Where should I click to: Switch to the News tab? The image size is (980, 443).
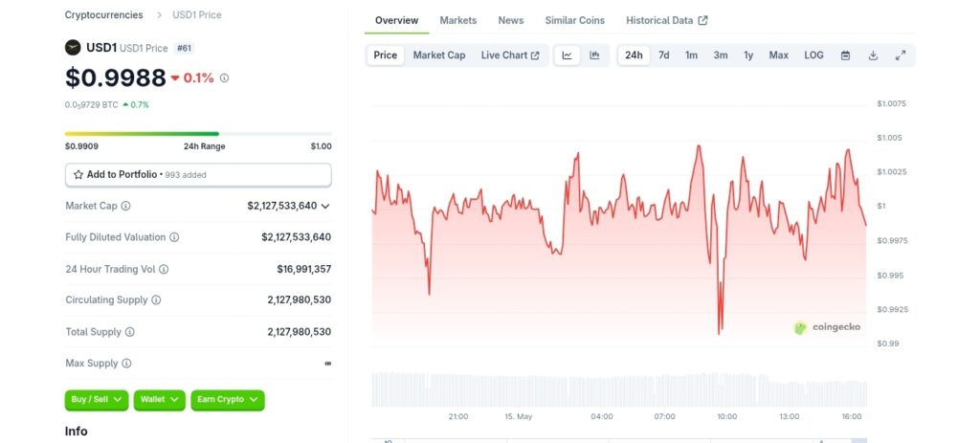coord(511,20)
